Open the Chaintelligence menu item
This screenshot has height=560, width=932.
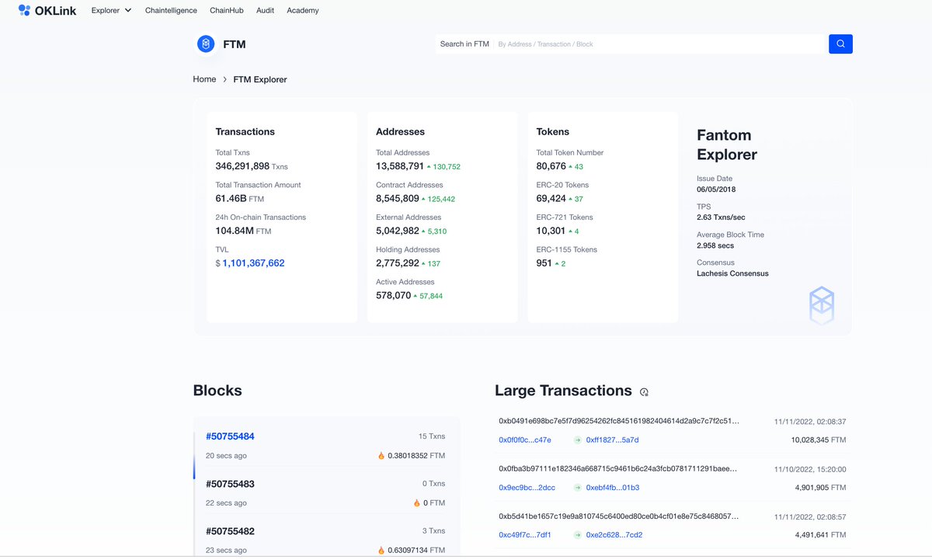(x=171, y=10)
